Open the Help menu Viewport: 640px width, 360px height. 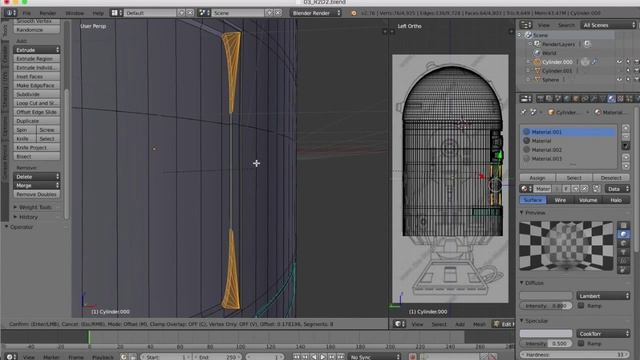coord(98,13)
